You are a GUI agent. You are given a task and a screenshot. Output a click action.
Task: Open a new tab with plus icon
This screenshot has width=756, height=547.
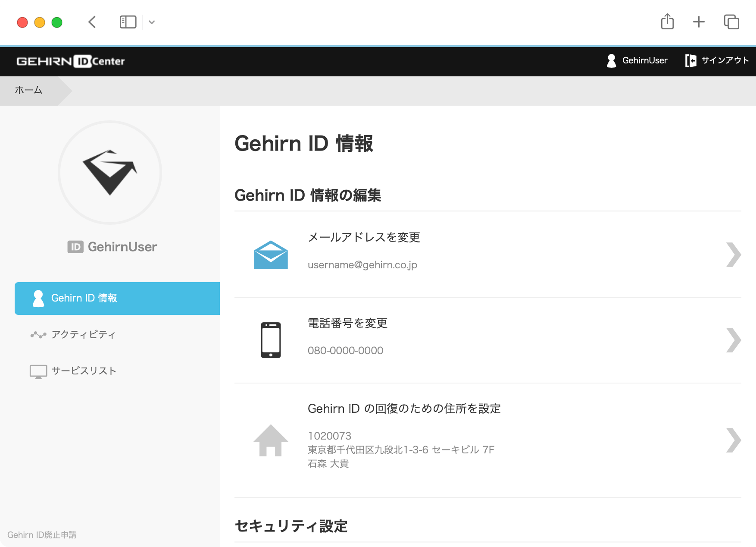699,22
